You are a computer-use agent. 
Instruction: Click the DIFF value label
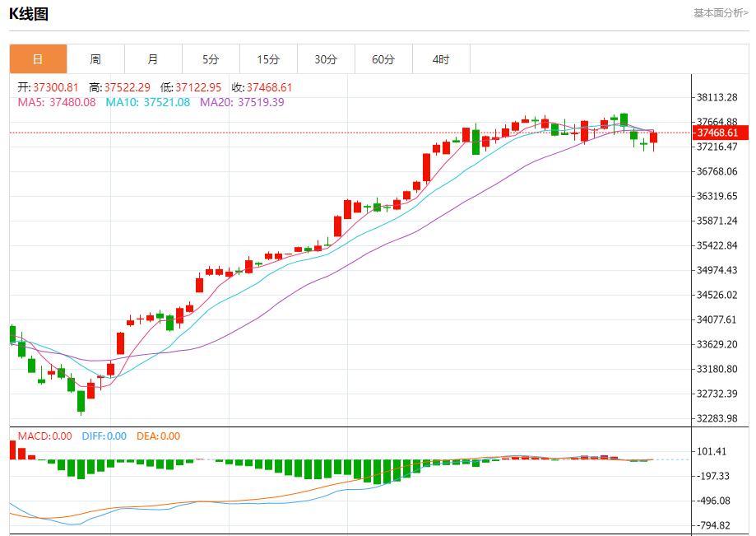point(104,436)
